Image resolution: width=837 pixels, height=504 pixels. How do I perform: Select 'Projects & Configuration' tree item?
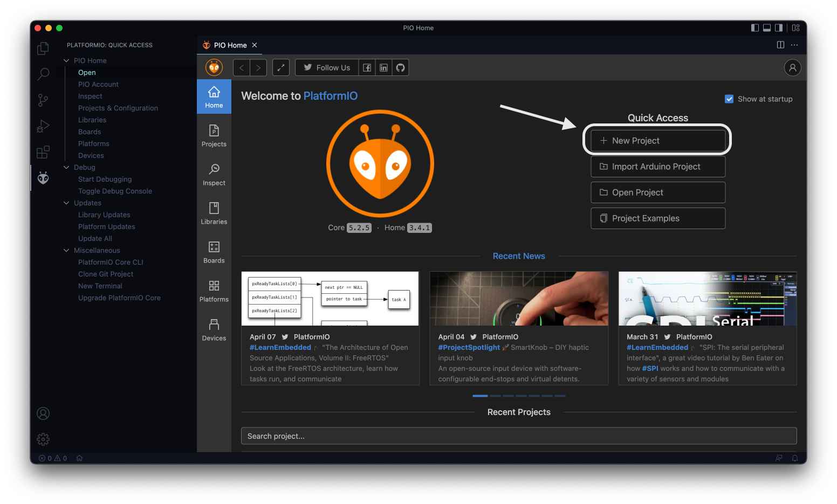coord(118,108)
